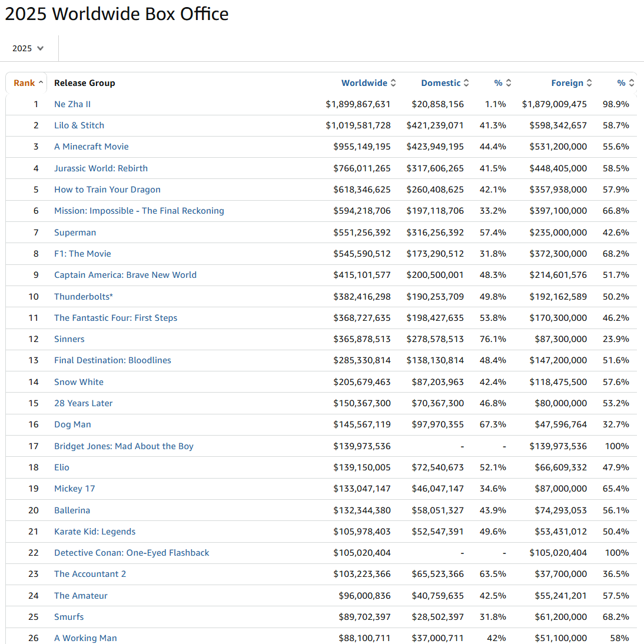Select foreign gross $87,300,000 for Sinners
This screenshot has width=644, height=644.
pyautogui.click(x=560, y=339)
